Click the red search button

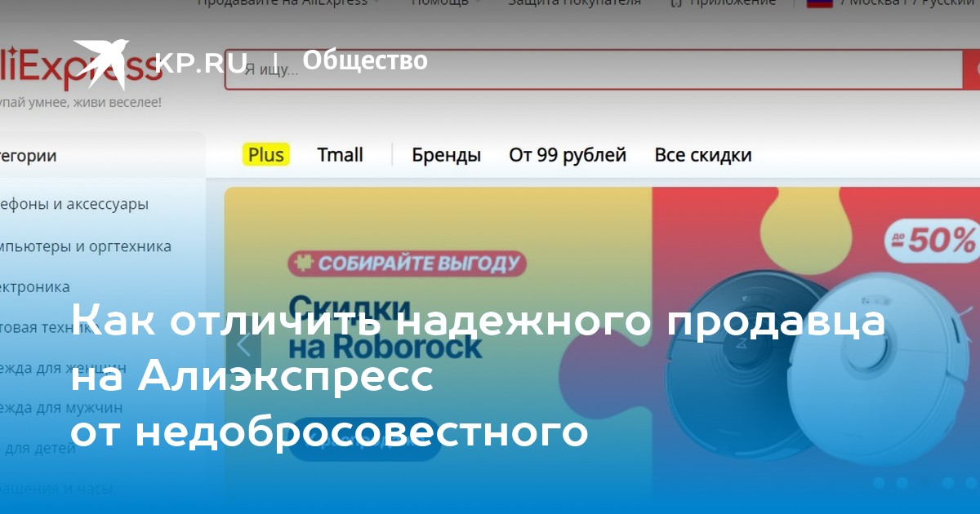pyautogui.click(x=971, y=69)
